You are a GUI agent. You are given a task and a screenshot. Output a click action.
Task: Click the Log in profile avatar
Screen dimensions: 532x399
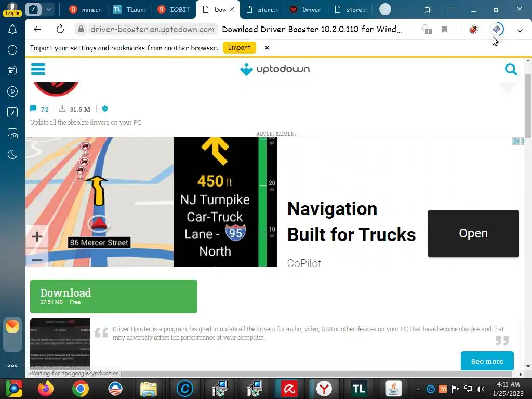click(x=12, y=9)
